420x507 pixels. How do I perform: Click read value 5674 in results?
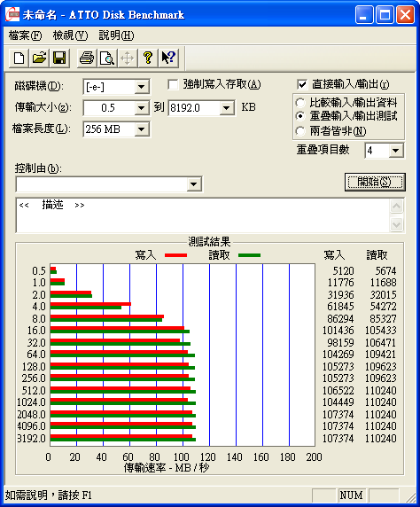(x=385, y=270)
